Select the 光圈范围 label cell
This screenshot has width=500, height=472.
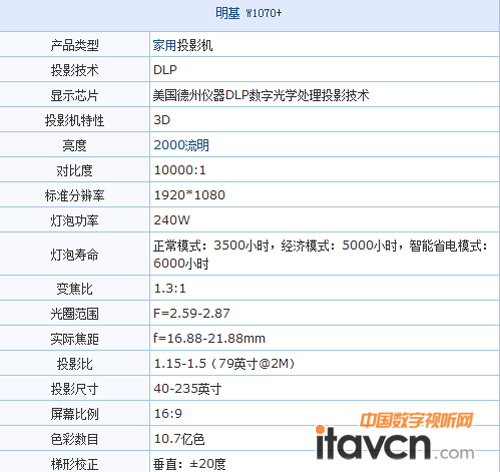pyautogui.click(x=74, y=313)
